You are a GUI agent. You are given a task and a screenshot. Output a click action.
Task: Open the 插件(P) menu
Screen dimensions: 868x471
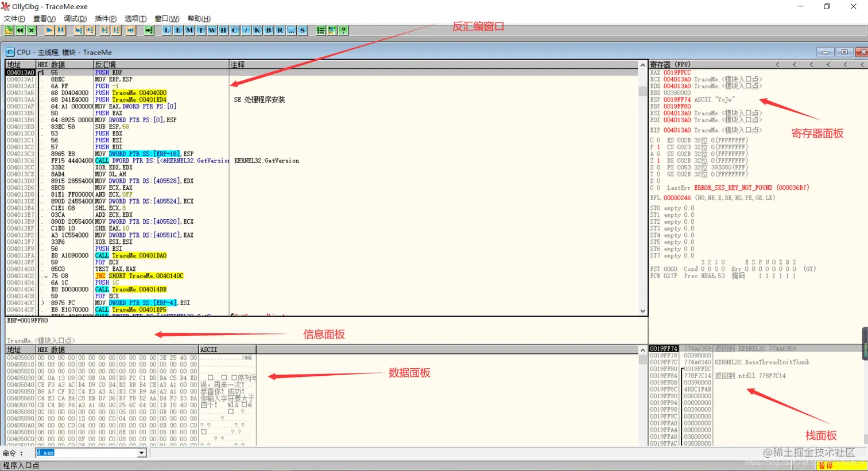[x=106, y=18]
